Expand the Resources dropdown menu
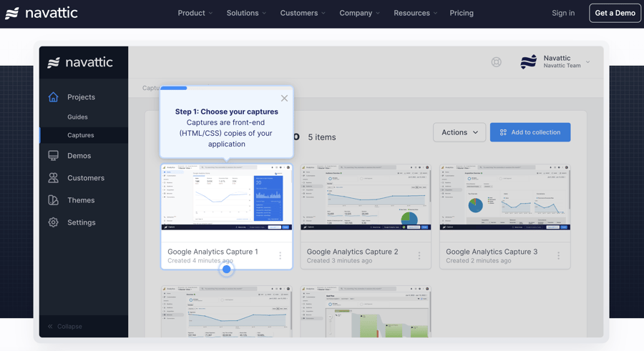644x351 pixels. click(x=415, y=13)
